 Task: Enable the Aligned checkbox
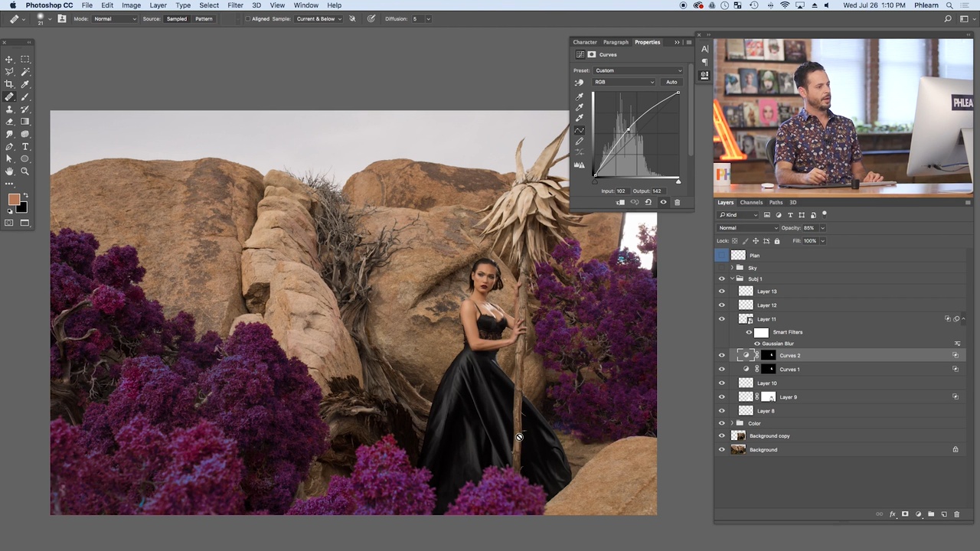point(248,19)
